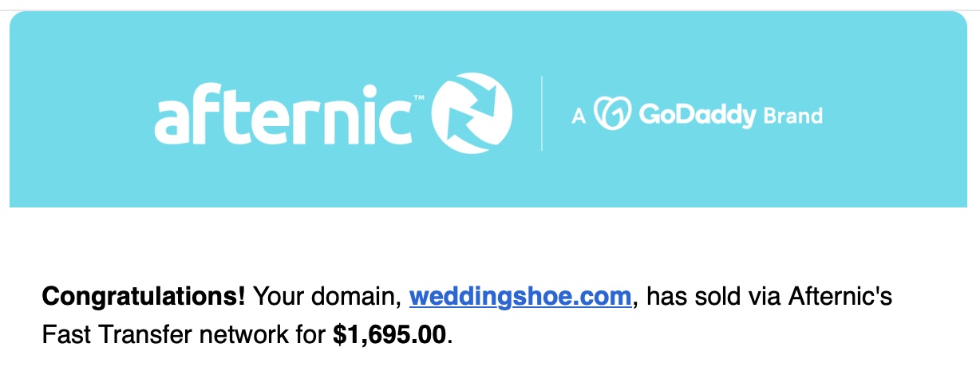Click the Afternic circular arrows logo icon
The height and width of the screenshot is (375, 980).
pos(472,112)
